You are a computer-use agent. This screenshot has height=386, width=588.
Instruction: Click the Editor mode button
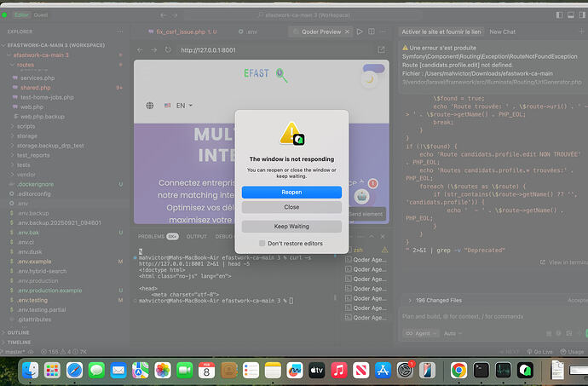pos(21,15)
